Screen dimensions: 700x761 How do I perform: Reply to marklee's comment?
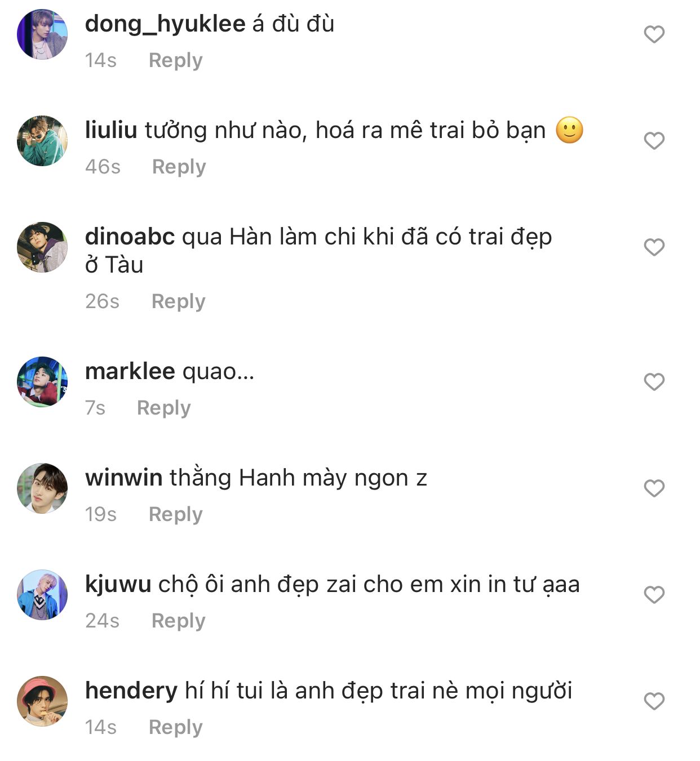click(163, 408)
